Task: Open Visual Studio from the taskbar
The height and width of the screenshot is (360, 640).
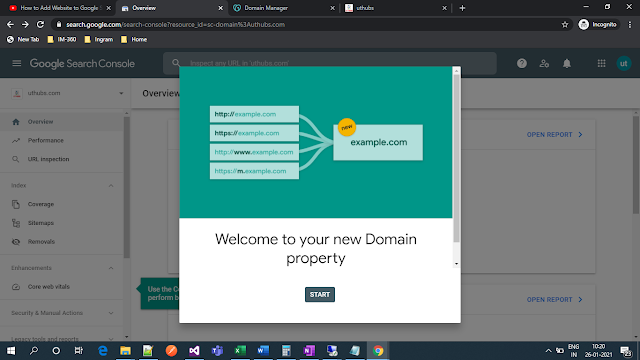Action: point(194,350)
